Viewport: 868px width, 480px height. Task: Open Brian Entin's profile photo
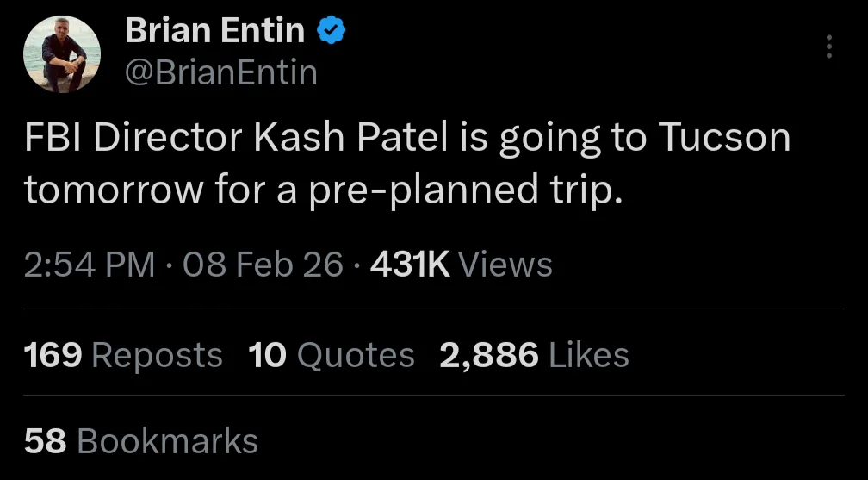(x=62, y=54)
